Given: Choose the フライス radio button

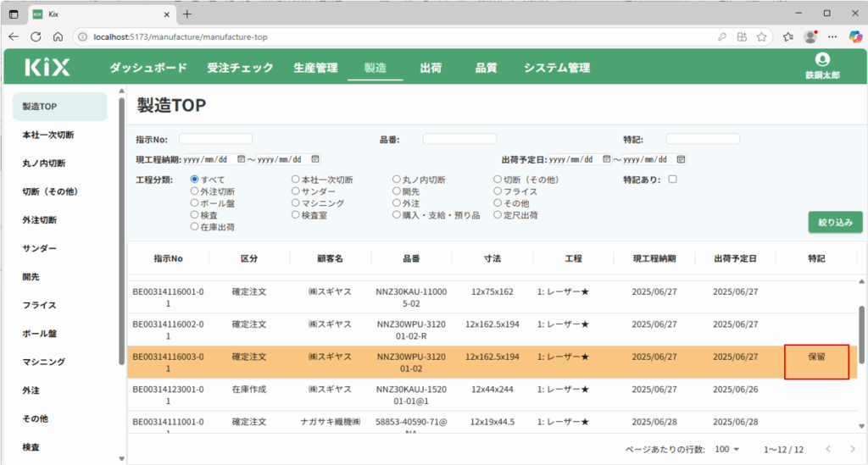Looking at the screenshot, I should [x=498, y=191].
